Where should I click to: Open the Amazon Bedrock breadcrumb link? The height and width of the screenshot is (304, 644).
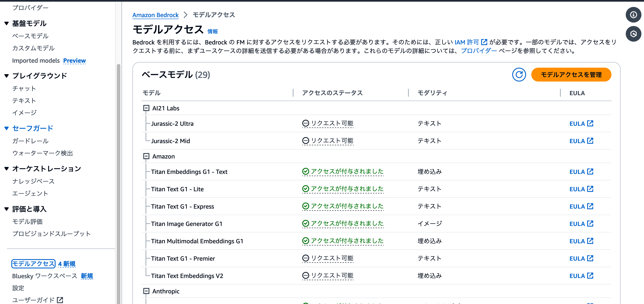tap(155, 15)
